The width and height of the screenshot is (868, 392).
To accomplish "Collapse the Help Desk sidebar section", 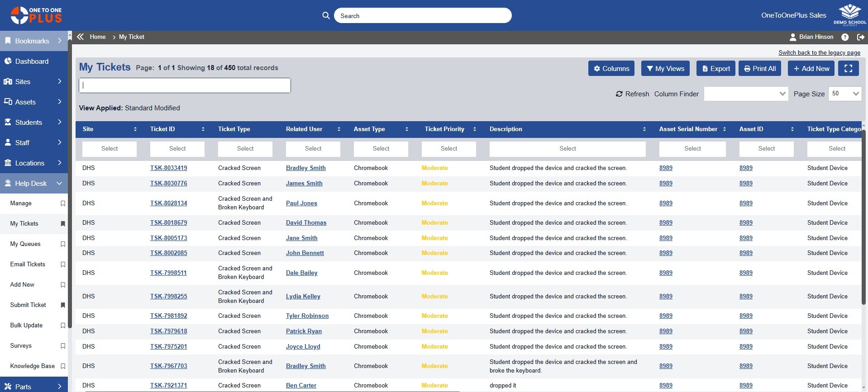I will coord(59,183).
